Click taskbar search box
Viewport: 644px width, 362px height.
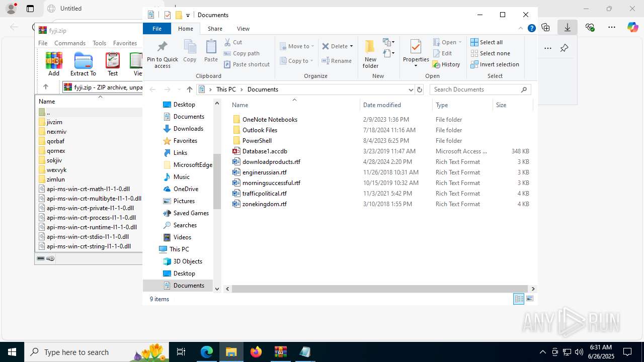pyautogui.click(x=97, y=352)
